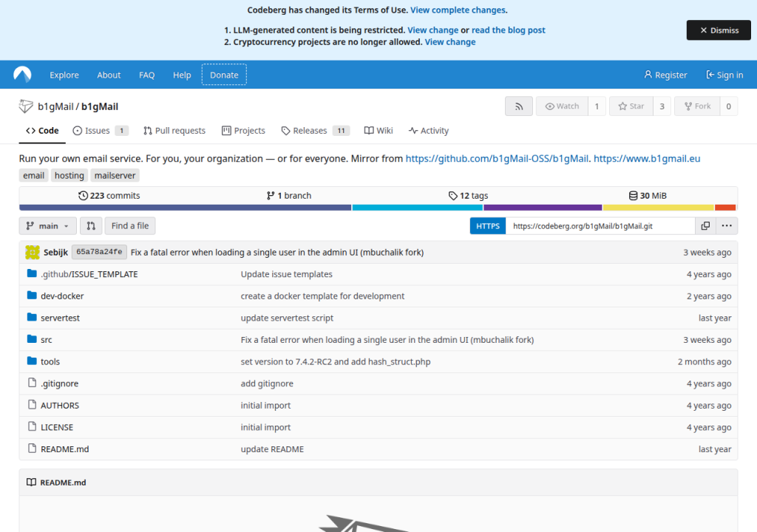Click the b1gMail repository avatar icon
The image size is (757, 532).
pos(26,106)
